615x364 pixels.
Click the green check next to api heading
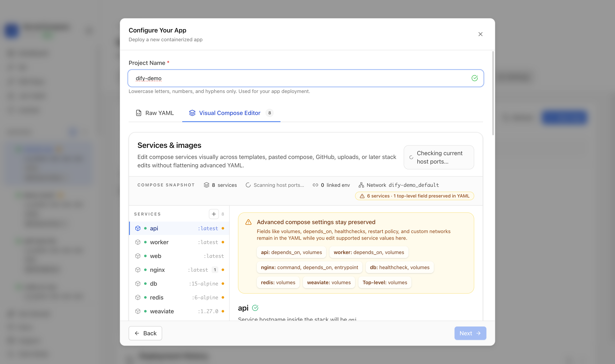[x=255, y=308]
